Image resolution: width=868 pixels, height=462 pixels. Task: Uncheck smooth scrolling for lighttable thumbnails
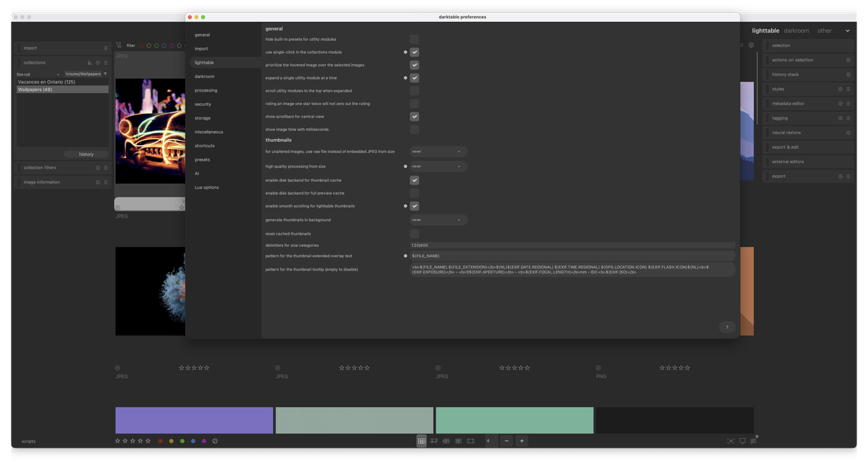(x=415, y=206)
